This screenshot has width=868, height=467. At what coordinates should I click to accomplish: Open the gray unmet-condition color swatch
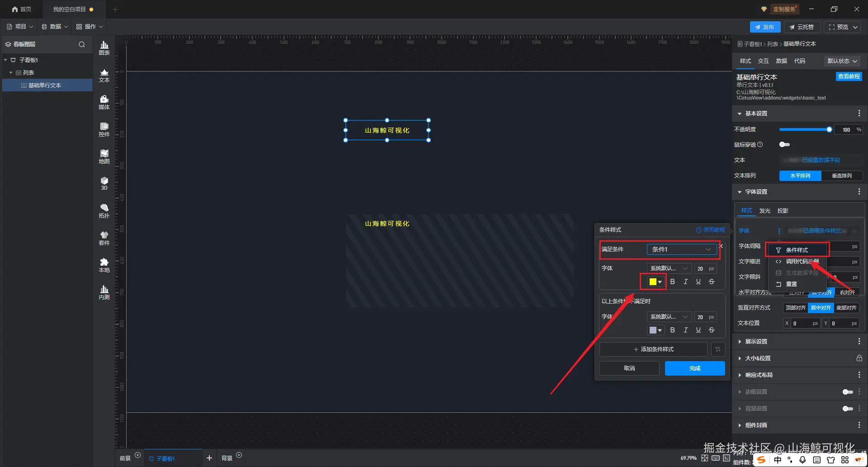655,330
